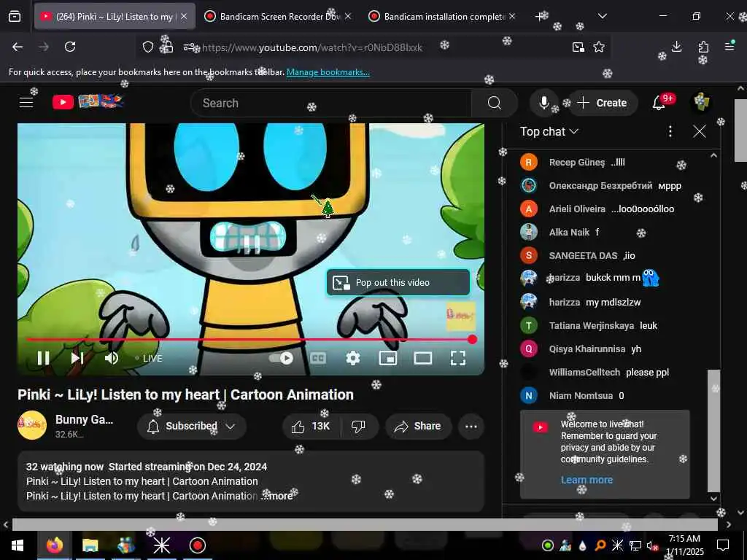The height and width of the screenshot is (560, 747).
Task: Expand the Top chat dropdown
Action: pos(549,131)
